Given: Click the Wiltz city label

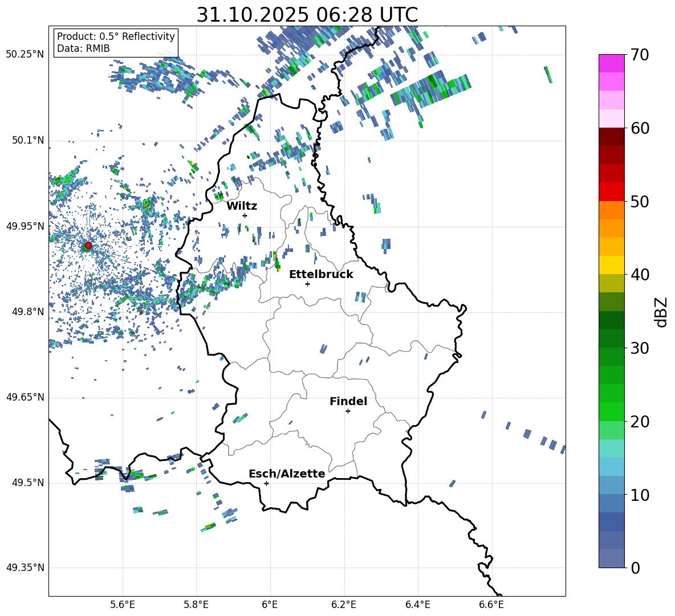Looking at the screenshot, I should 242,206.
